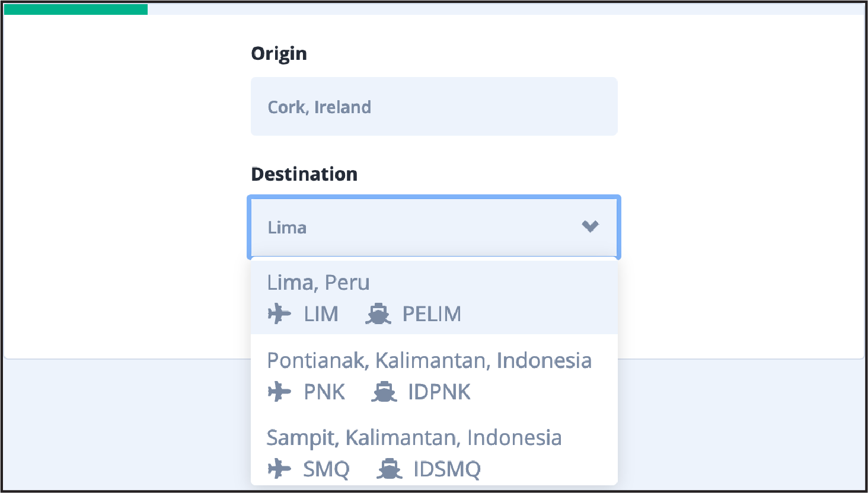Select the Pontianak, Kalimantan, Indonesia suggestion
The image size is (868, 493).
click(434, 376)
